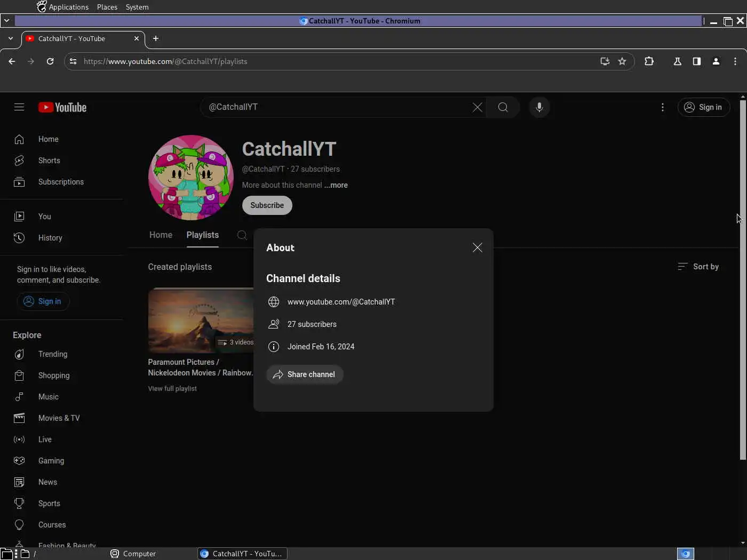
Task: Open You section in sidebar
Action: click(61, 217)
